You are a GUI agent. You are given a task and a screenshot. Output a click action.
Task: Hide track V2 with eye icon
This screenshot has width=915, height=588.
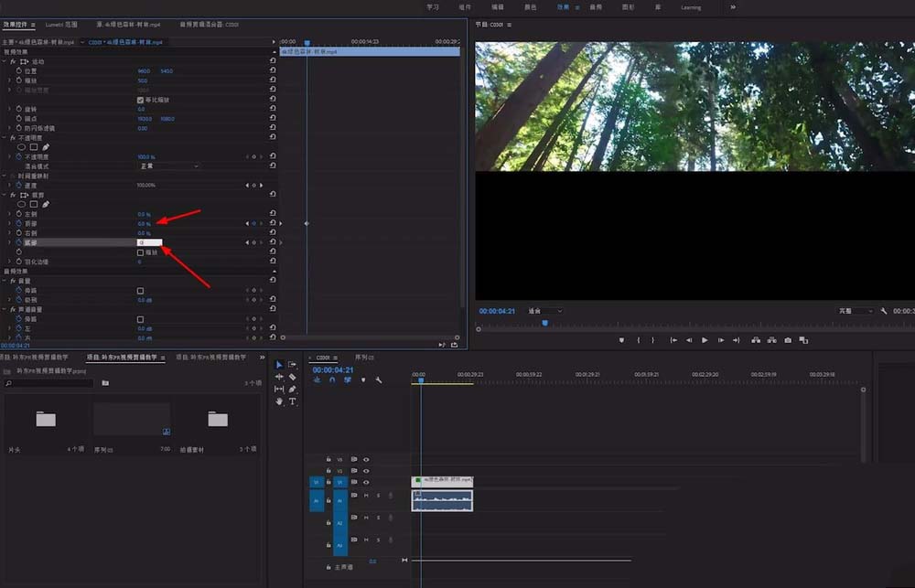[x=366, y=471]
